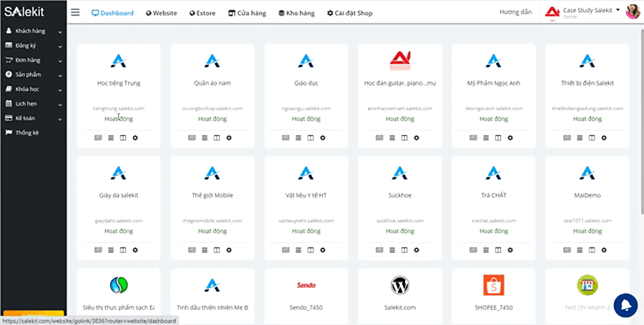Click the Sendo logo on Sendo_7450 card
644x325 pixels.
(306, 285)
